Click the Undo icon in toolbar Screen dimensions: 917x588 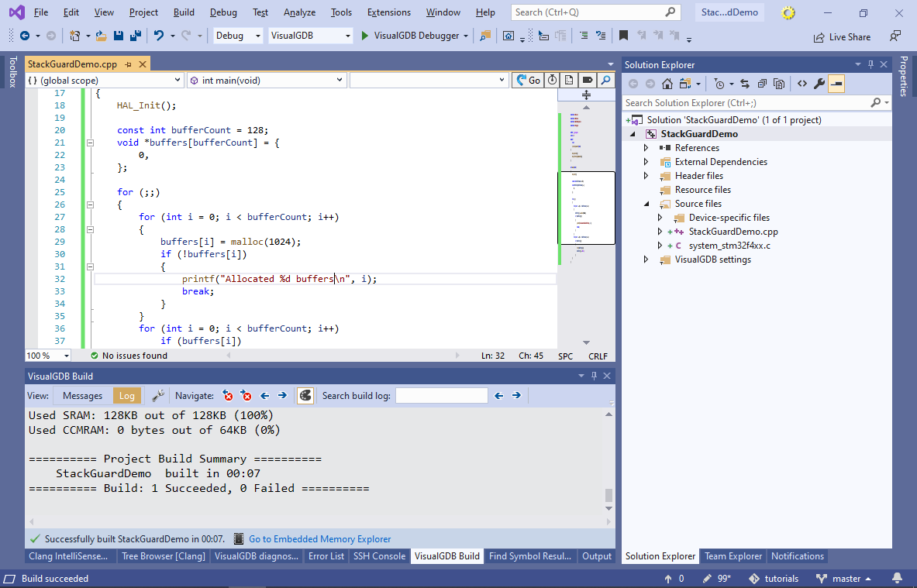click(159, 36)
